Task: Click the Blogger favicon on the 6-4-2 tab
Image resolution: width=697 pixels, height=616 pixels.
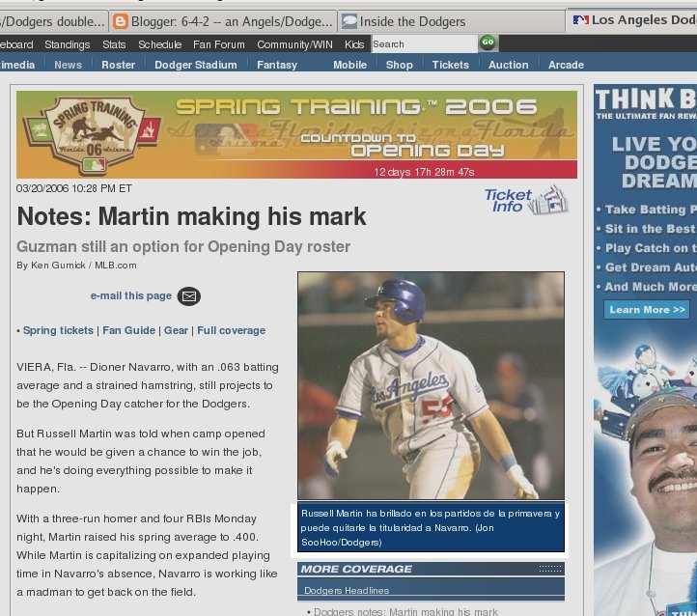Action: click(x=120, y=21)
